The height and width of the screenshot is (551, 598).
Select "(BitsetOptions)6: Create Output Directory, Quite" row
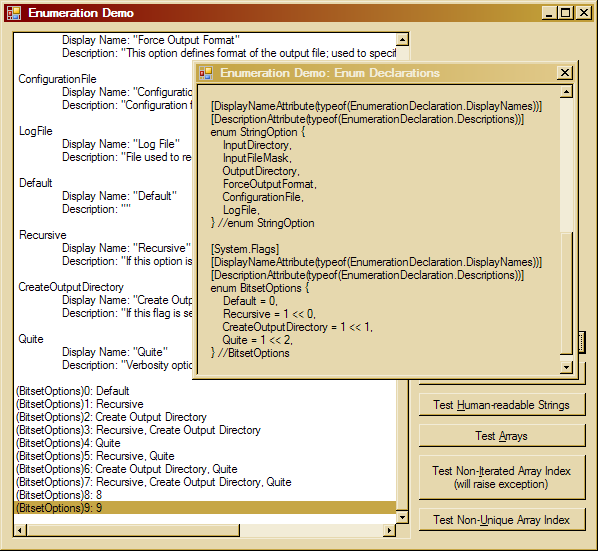pos(206,469)
